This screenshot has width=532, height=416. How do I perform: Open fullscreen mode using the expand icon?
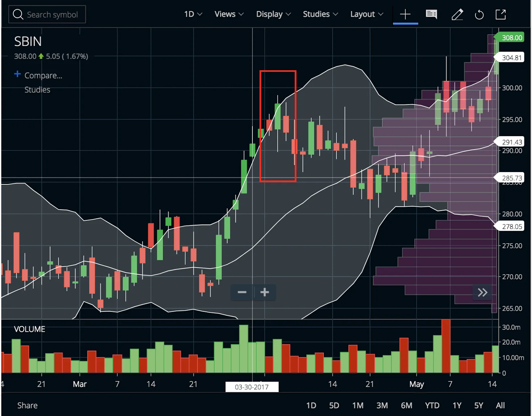tap(500, 14)
